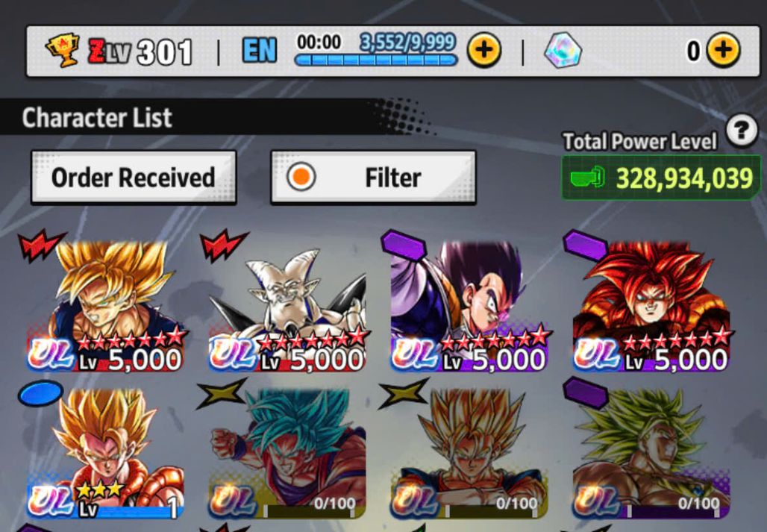The image size is (767, 532).
Task: Tap the plus icon beside the energy gauge
Action: pyautogui.click(x=483, y=50)
